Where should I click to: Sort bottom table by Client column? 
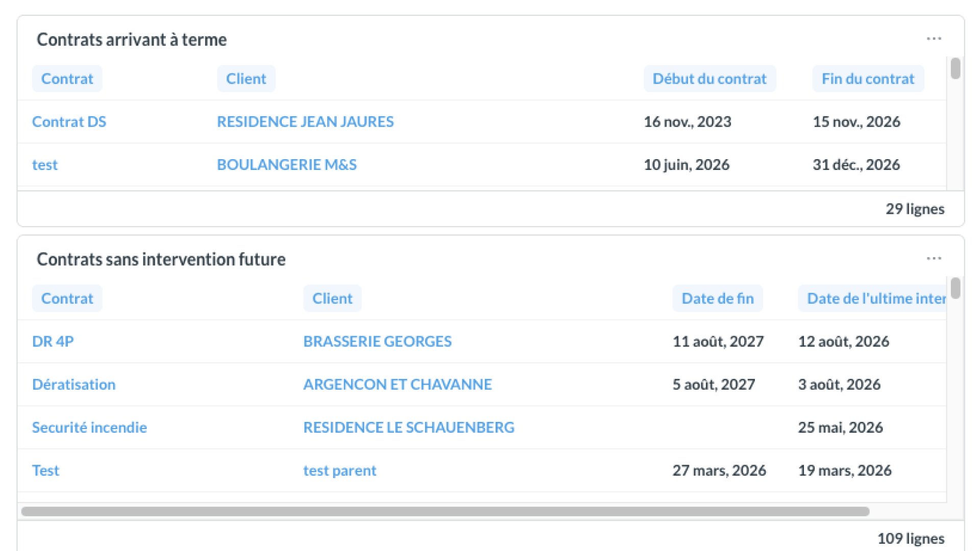(x=332, y=298)
